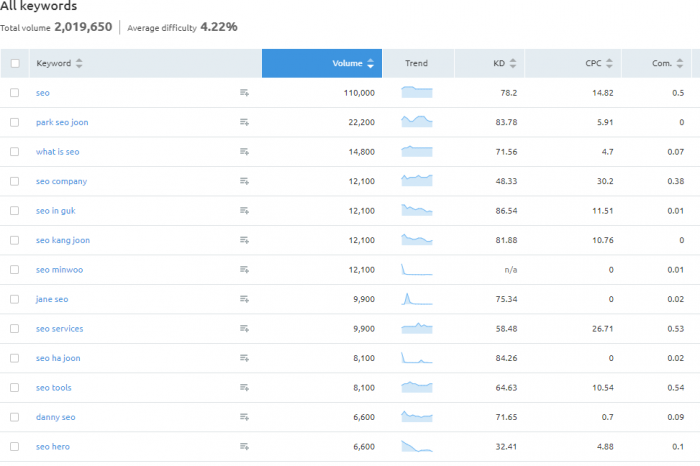Sort by KD using its sort arrows
Screen dimensions: 700x466
pyautogui.click(x=513, y=64)
